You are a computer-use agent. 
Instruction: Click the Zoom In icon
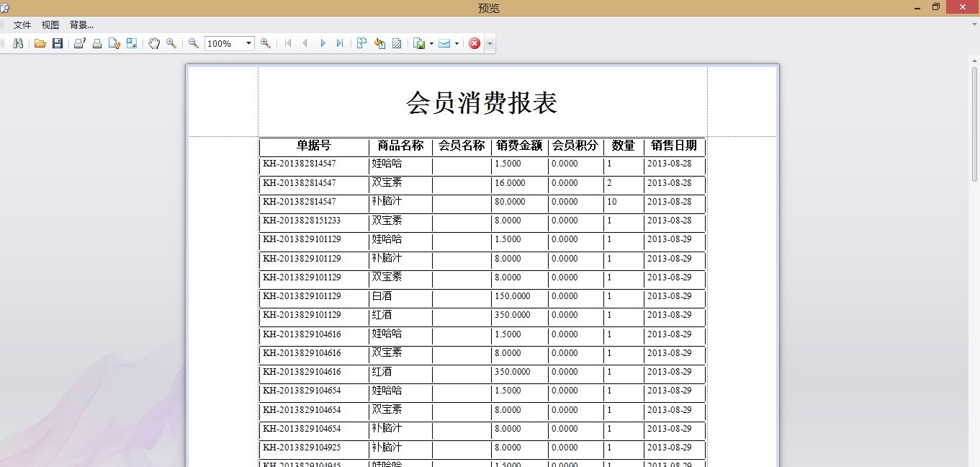(266, 43)
